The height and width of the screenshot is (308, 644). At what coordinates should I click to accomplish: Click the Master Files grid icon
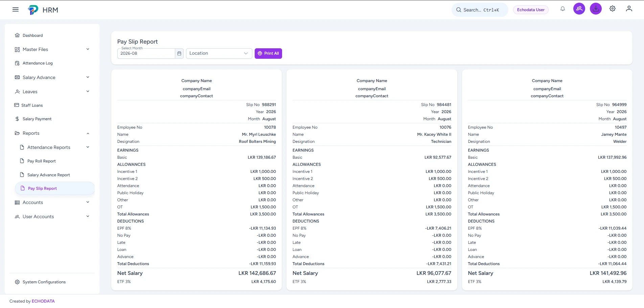(17, 49)
